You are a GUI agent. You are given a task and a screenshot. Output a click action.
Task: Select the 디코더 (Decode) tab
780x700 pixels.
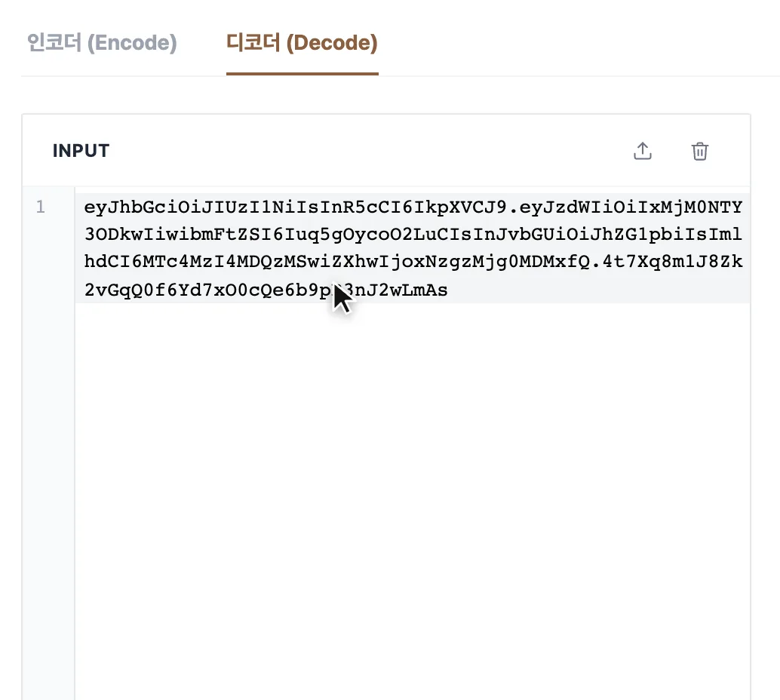coord(302,43)
